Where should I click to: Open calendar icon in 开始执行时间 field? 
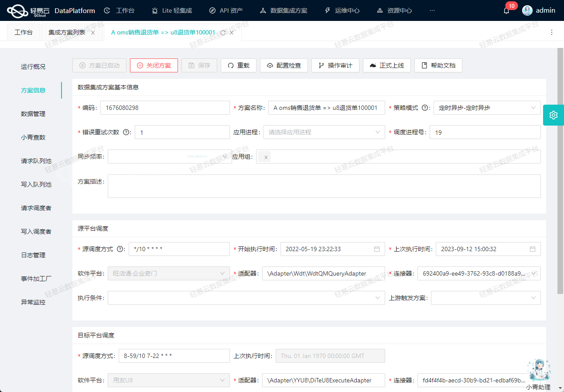click(377, 249)
